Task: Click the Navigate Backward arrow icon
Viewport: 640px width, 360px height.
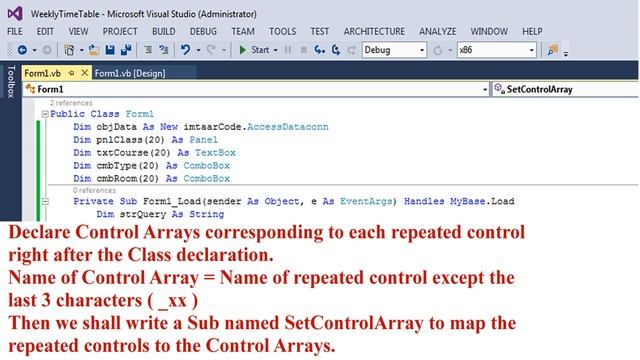Action: pos(22,50)
